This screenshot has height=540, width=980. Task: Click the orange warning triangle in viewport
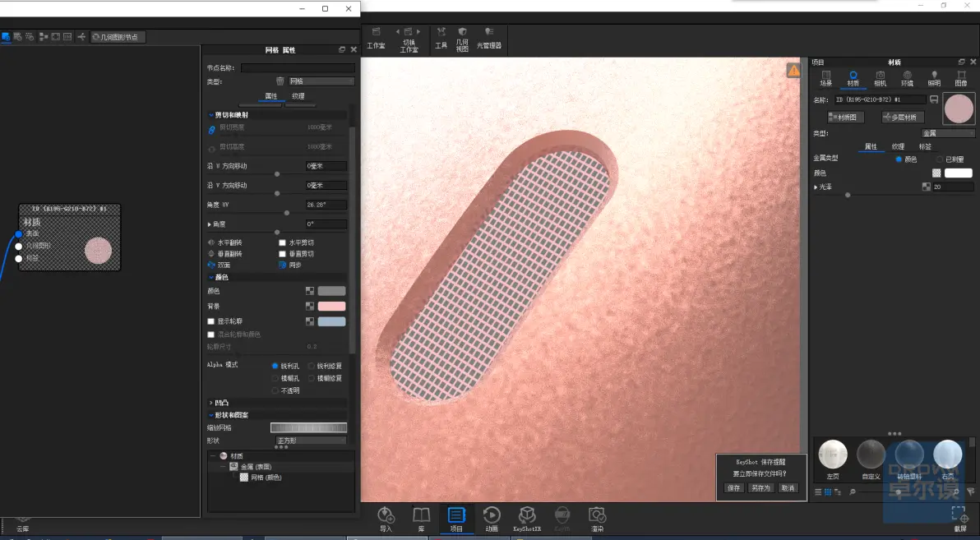pos(793,70)
